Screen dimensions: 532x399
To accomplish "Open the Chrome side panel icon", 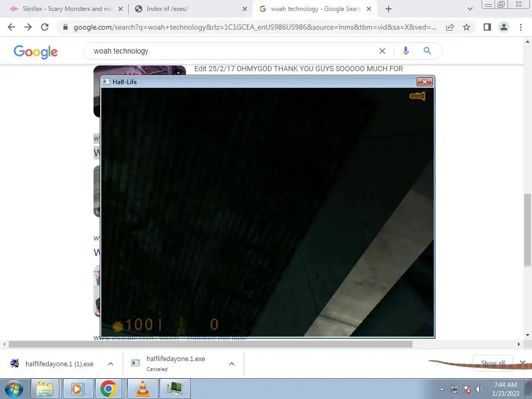I will point(487,27).
